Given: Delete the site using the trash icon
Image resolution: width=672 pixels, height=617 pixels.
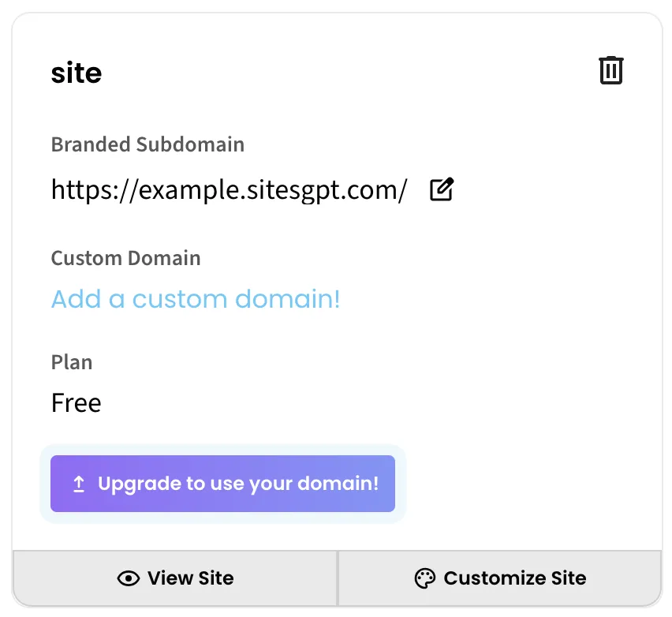Looking at the screenshot, I should click(611, 71).
